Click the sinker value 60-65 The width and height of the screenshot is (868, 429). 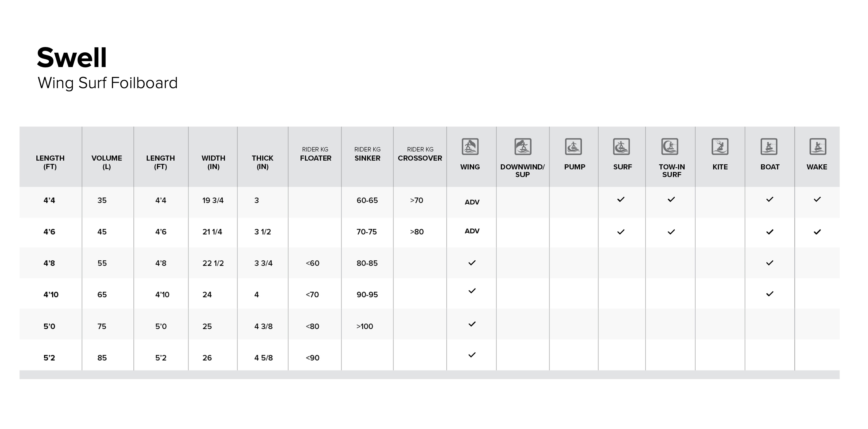pyautogui.click(x=367, y=200)
